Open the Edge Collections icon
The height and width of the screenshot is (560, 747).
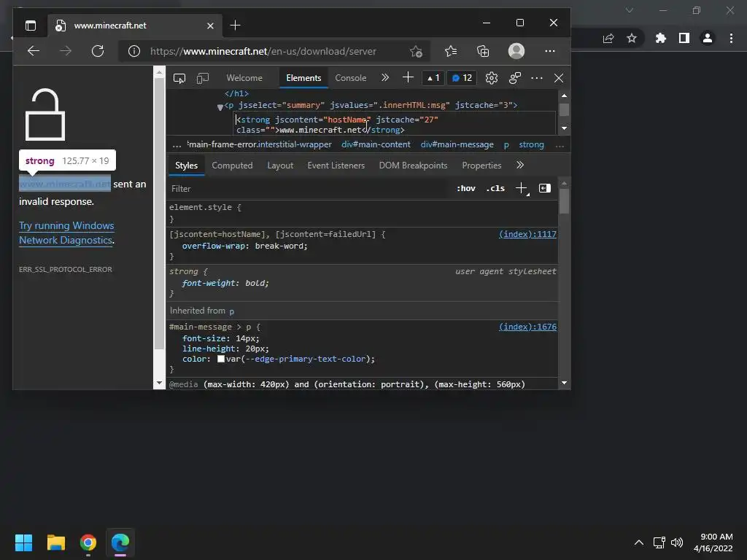tap(483, 51)
